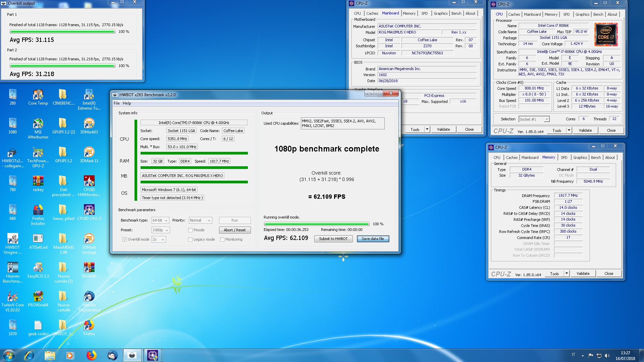This screenshot has width=644, height=362.
Task: Open the Preset 1080p dropdown
Action: (x=161, y=230)
